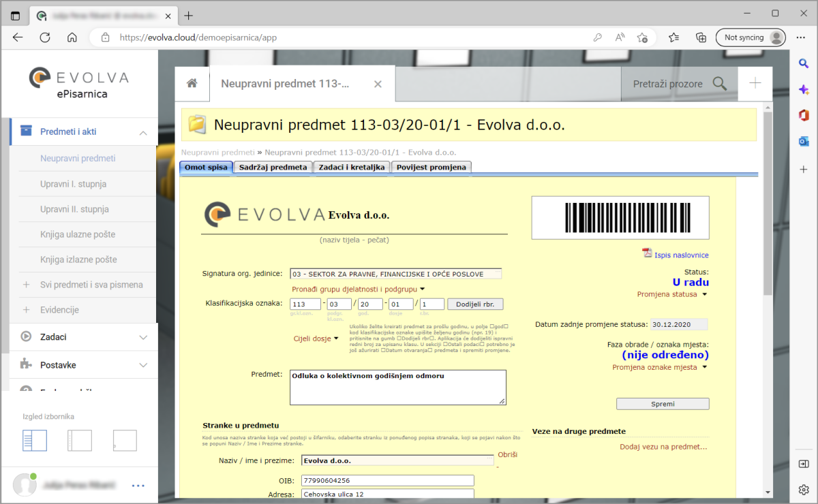Select the first menu layout icon
Screen dimensions: 818x504
tap(35, 441)
